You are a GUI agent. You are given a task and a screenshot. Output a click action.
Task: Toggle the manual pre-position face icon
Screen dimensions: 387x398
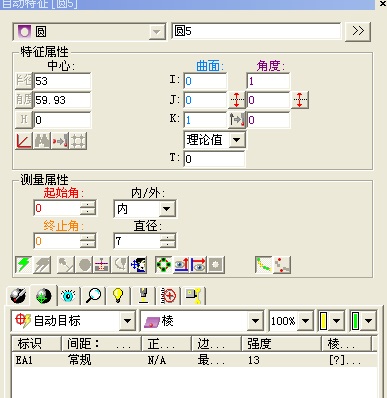138,265
